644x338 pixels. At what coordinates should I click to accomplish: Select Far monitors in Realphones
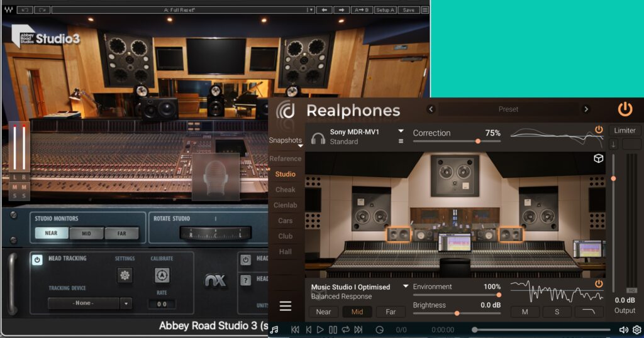[391, 312]
